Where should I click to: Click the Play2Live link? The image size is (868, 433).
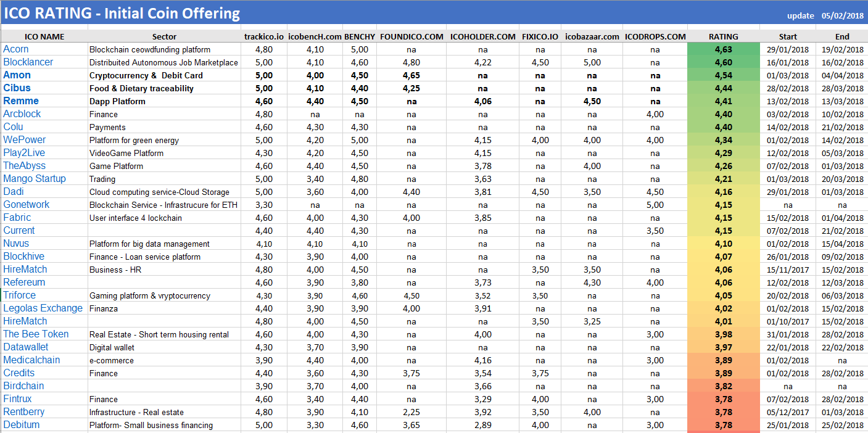[x=24, y=153]
